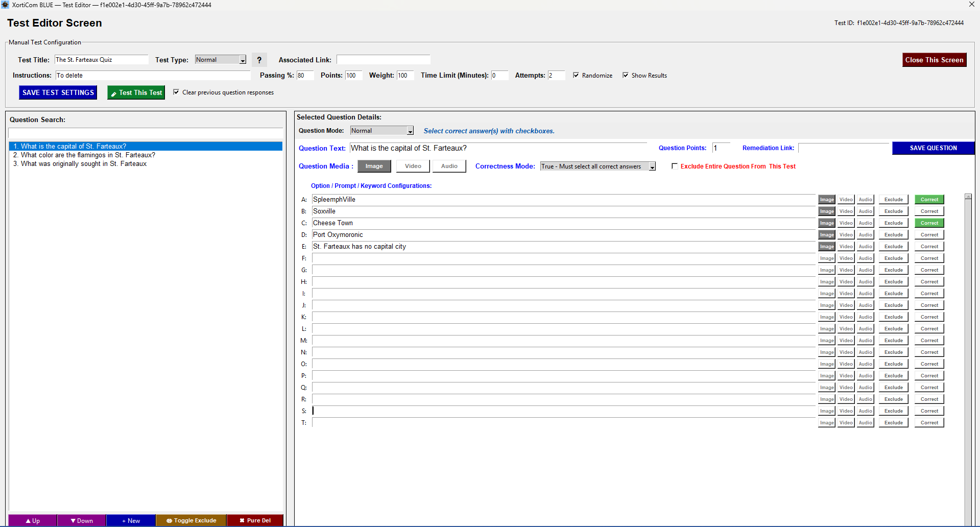This screenshot has height=527, width=980.
Task: Toggle Correct for option B Soxville
Action: point(929,211)
